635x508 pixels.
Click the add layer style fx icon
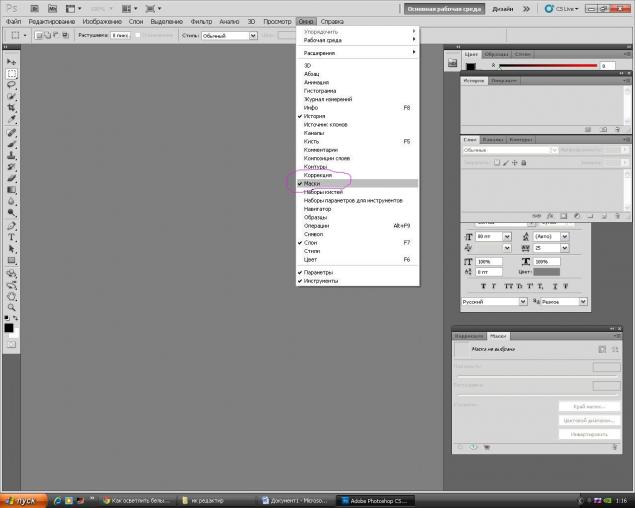point(550,216)
